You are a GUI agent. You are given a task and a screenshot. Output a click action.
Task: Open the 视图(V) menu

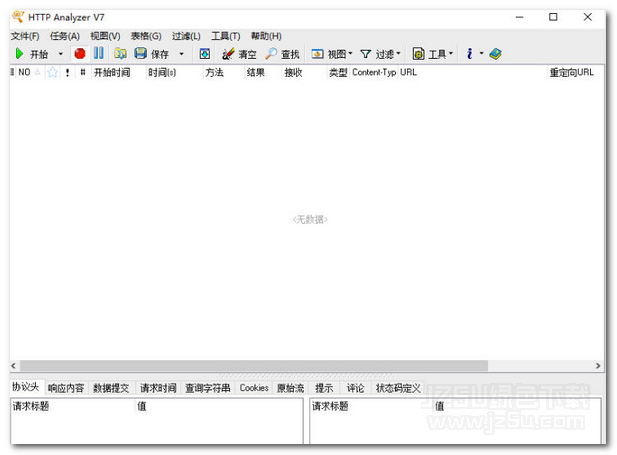coord(105,36)
